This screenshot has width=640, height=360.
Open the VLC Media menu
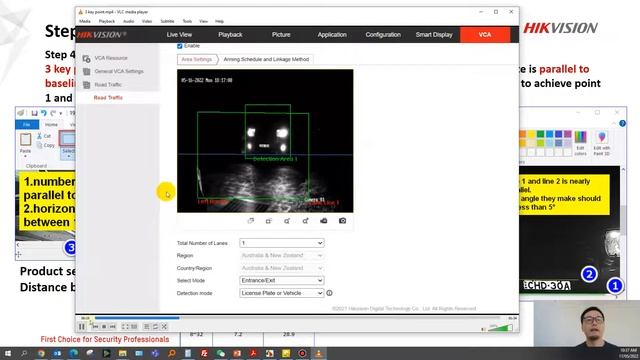point(84,21)
